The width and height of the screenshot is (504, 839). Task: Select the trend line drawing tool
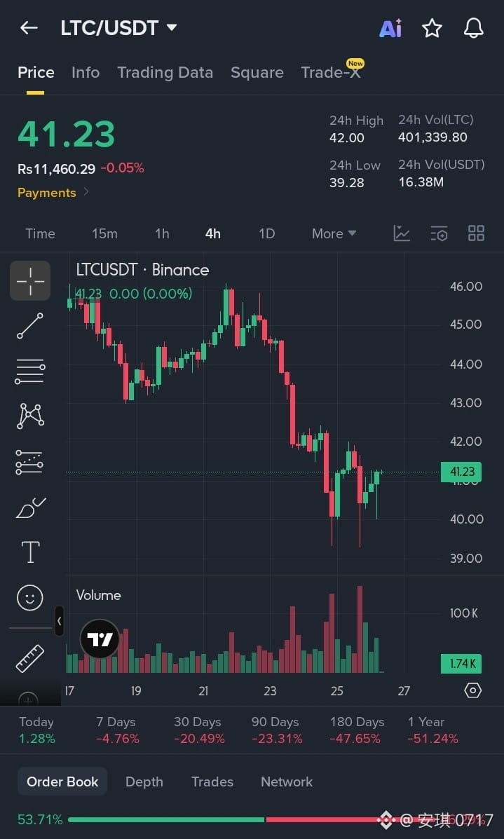(30, 326)
